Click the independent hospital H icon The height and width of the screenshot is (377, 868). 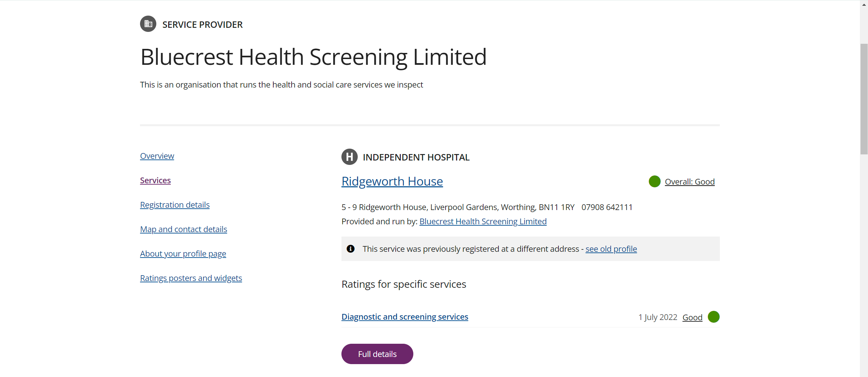coord(350,157)
